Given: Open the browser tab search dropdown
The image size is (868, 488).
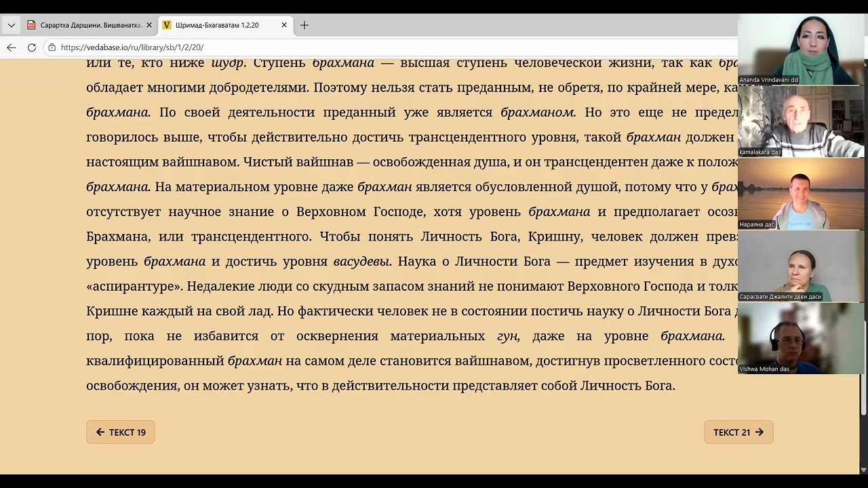Looking at the screenshot, I should pyautogui.click(x=11, y=25).
